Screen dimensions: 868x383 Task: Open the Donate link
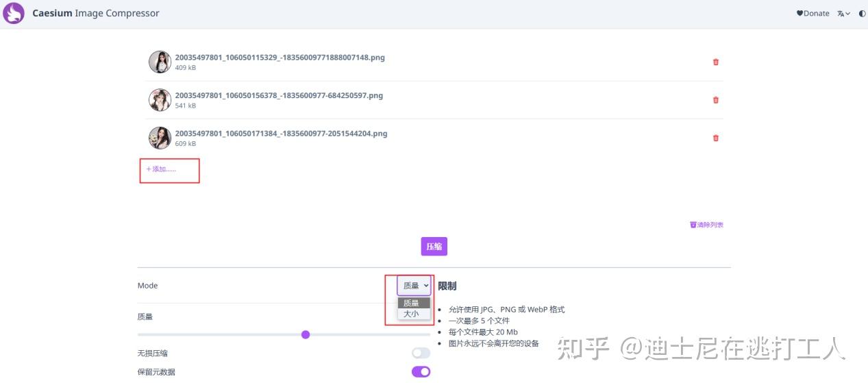[813, 13]
